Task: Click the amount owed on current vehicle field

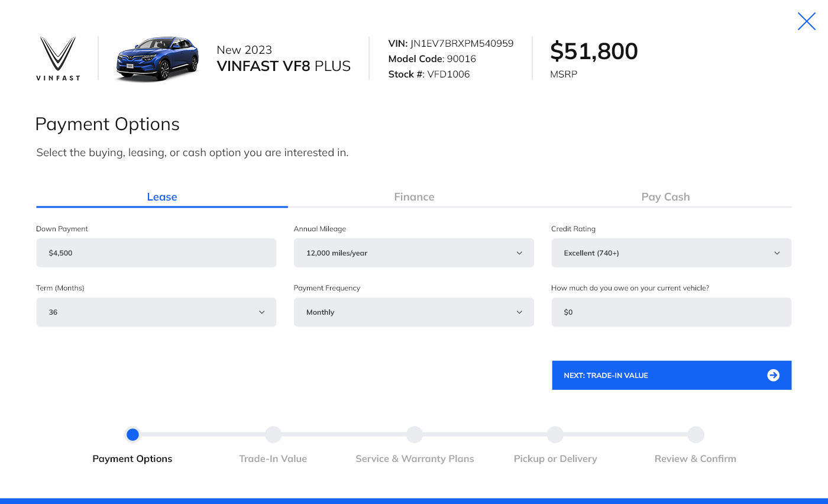Action: point(671,312)
